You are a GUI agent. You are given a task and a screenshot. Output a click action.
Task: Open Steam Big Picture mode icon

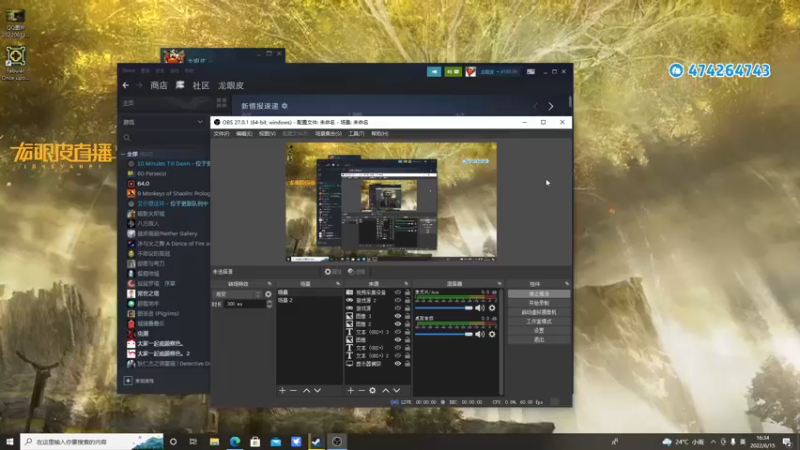click(x=531, y=72)
